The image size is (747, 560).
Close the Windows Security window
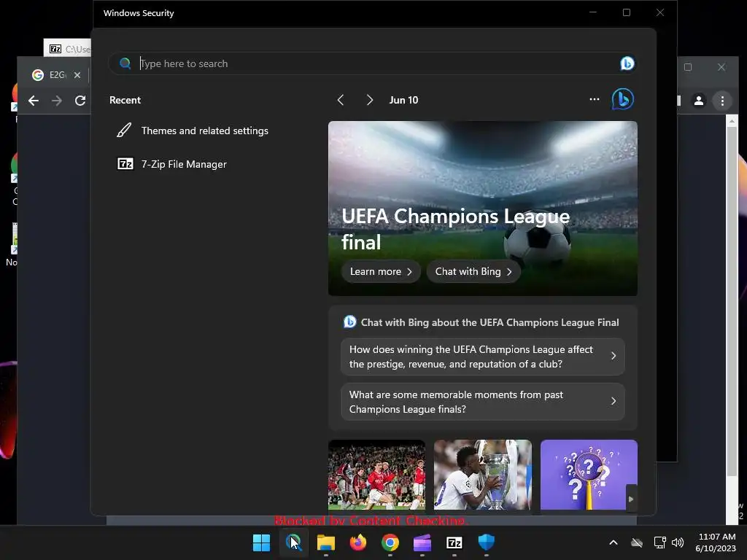coord(659,12)
